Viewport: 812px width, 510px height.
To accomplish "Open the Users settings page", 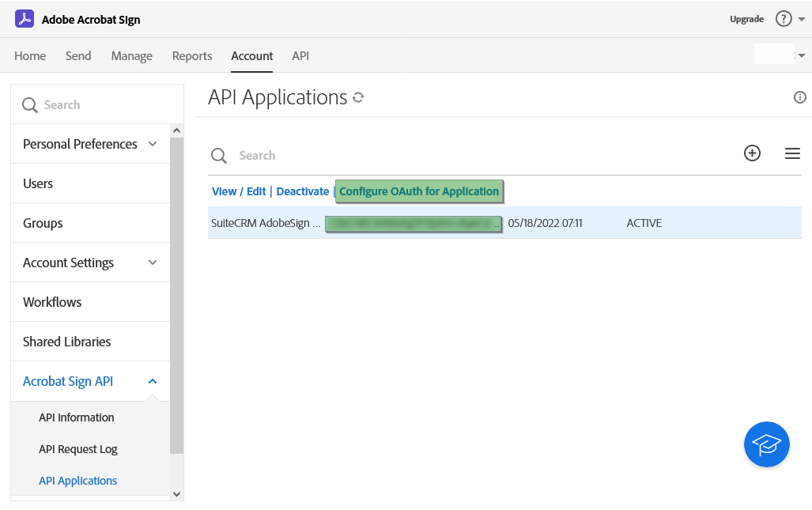I will point(38,183).
